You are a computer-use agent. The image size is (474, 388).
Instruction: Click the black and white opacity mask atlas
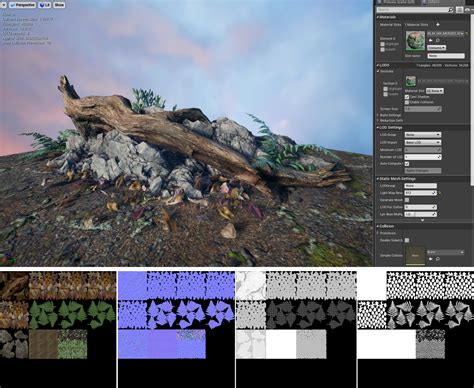(416, 330)
